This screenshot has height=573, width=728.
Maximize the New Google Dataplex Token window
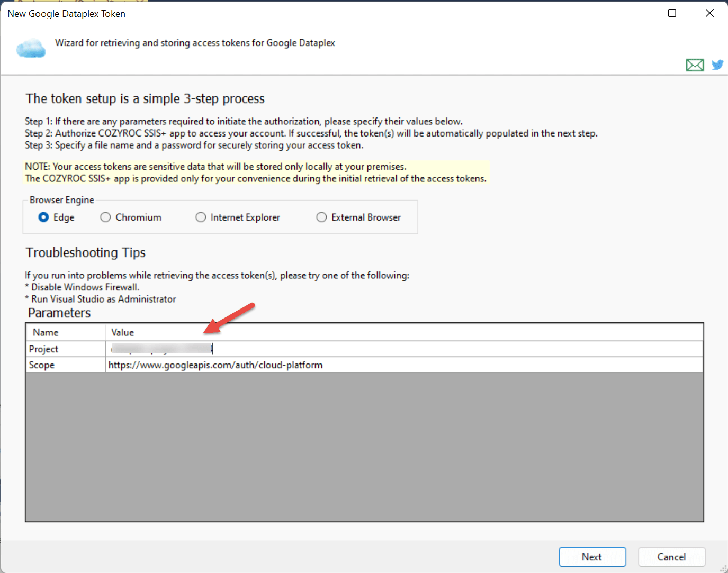pos(672,13)
